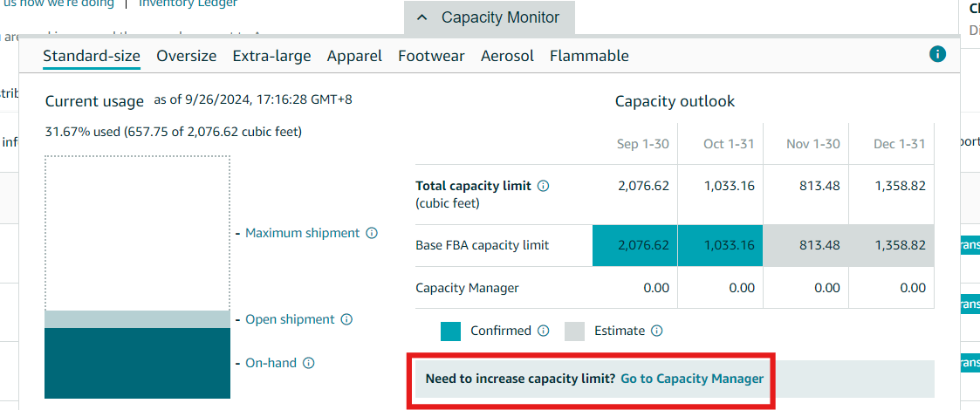Open the Extra-large tab
The image size is (980, 410).
pyautogui.click(x=271, y=56)
